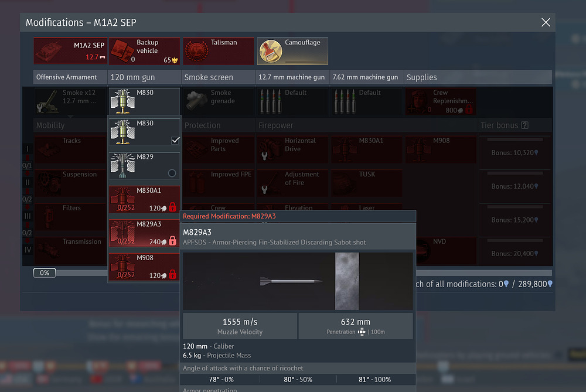Select the Tracks modification
This screenshot has height=392, width=586.
[x=70, y=149]
